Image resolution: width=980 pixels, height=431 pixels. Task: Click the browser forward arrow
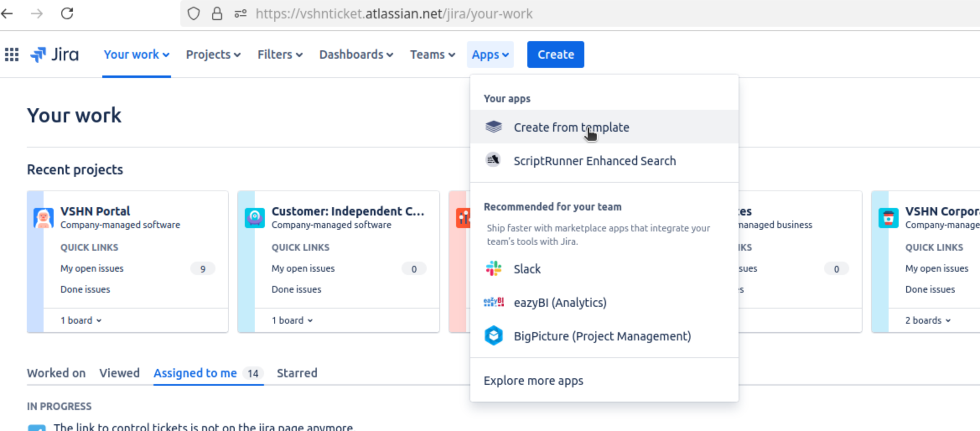point(37,13)
